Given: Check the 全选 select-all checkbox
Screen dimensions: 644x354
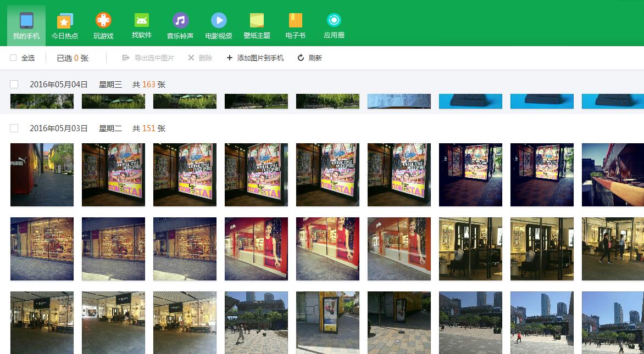Looking at the screenshot, I should 14,58.
